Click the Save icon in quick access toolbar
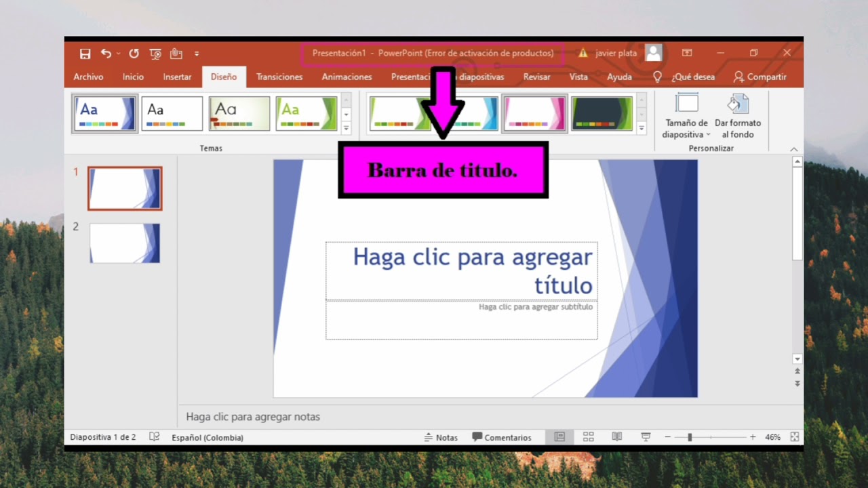Image resolution: width=868 pixels, height=488 pixels. pos(85,53)
